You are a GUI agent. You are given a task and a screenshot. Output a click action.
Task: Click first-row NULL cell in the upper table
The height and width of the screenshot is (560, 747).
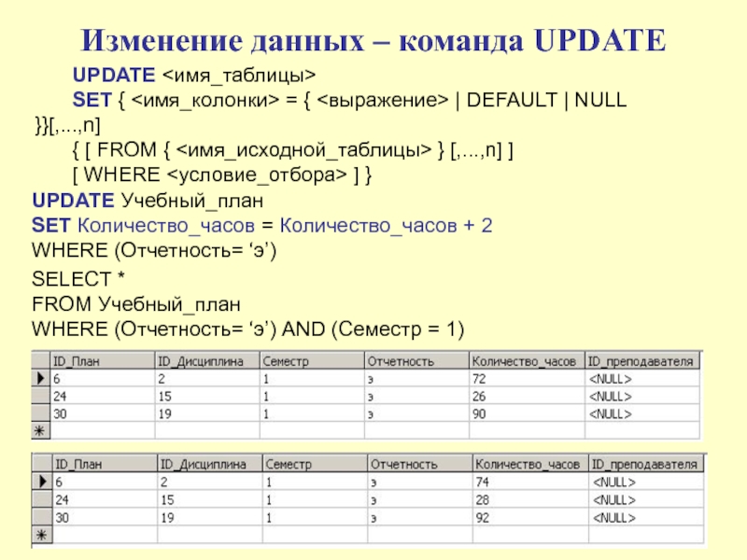pyautogui.click(x=641, y=380)
